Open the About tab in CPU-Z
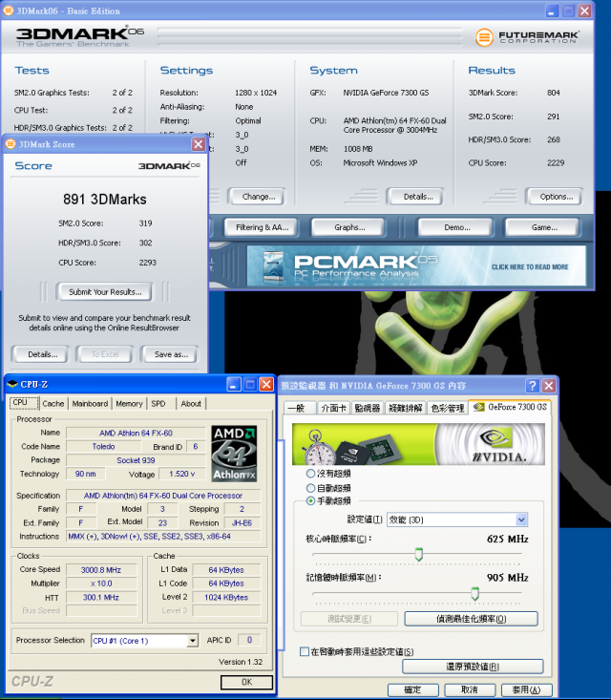 (191, 404)
